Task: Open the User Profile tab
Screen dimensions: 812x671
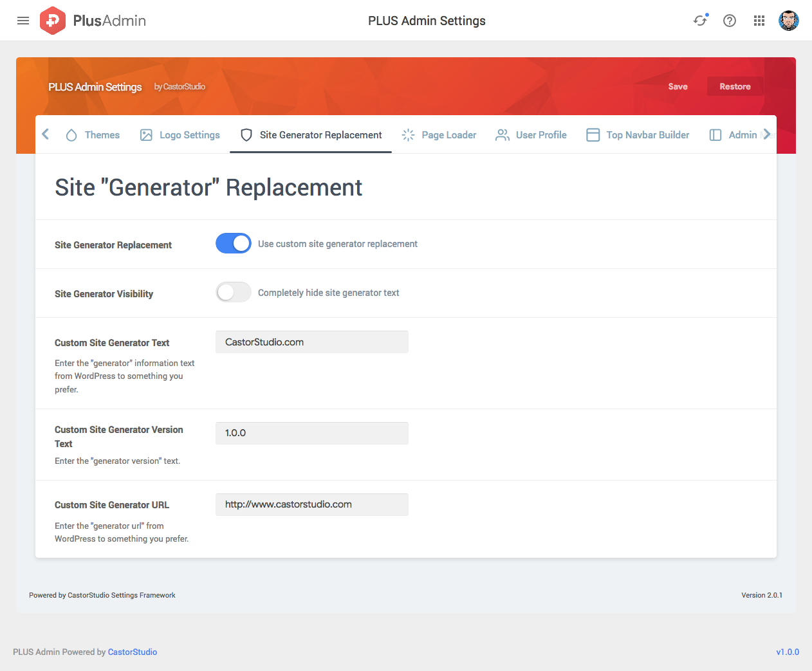Action: pyautogui.click(x=531, y=135)
